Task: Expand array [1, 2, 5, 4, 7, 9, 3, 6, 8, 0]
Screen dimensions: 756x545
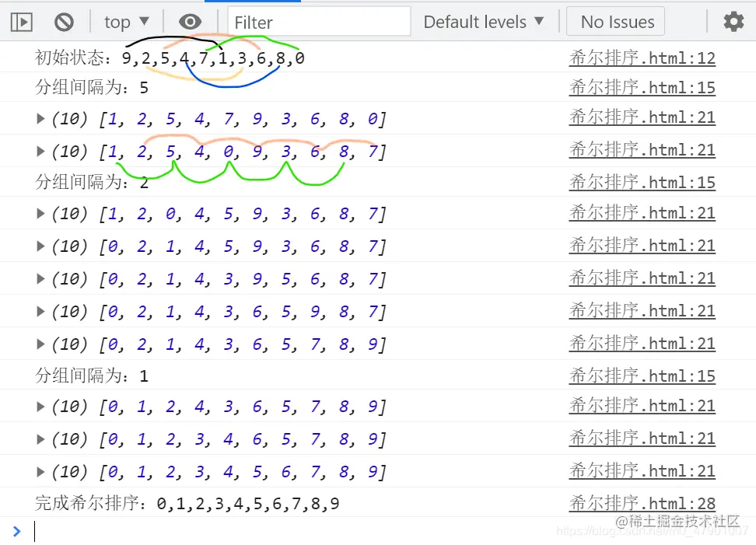Action: tap(40, 118)
